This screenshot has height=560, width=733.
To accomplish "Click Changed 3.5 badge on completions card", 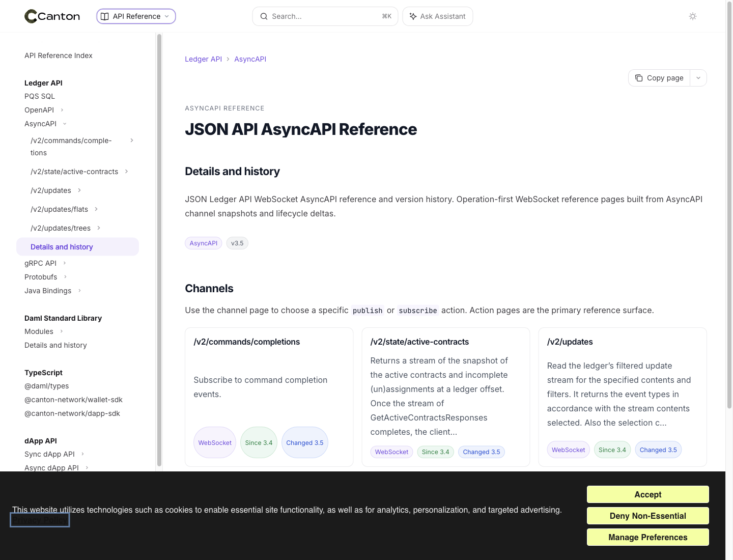I will click(305, 442).
